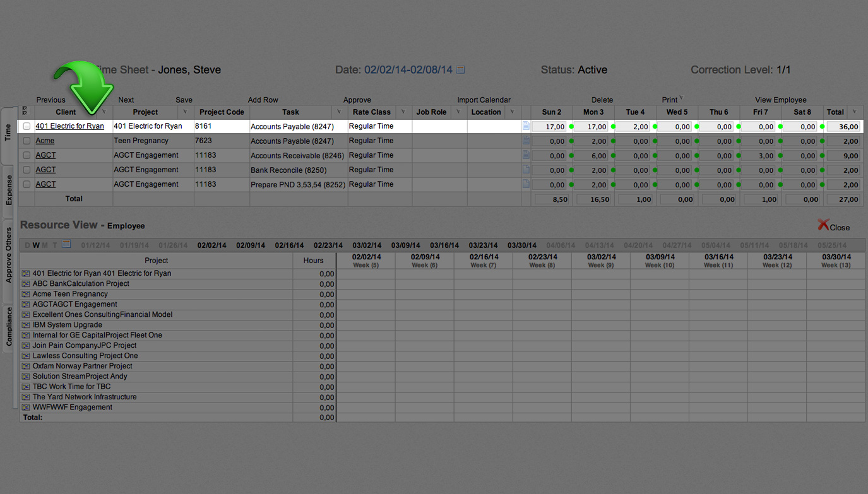Click the Add Row button

click(x=263, y=100)
